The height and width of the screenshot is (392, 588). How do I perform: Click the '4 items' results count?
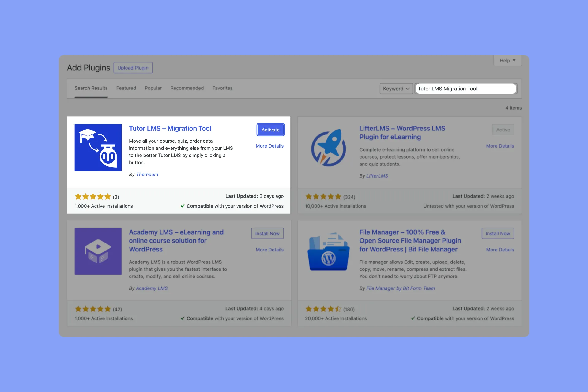pos(513,108)
